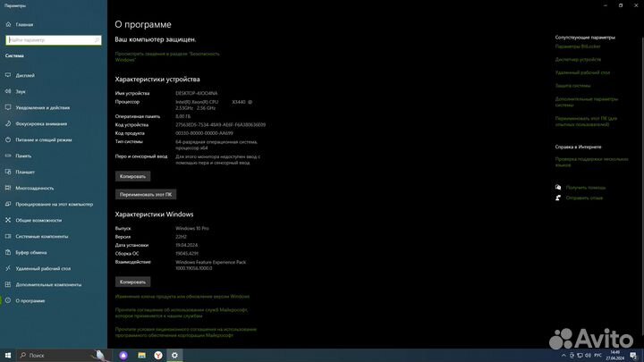This screenshot has height=362, width=644.
Task: Click the Найти параметр search field
Action: coord(54,40)
